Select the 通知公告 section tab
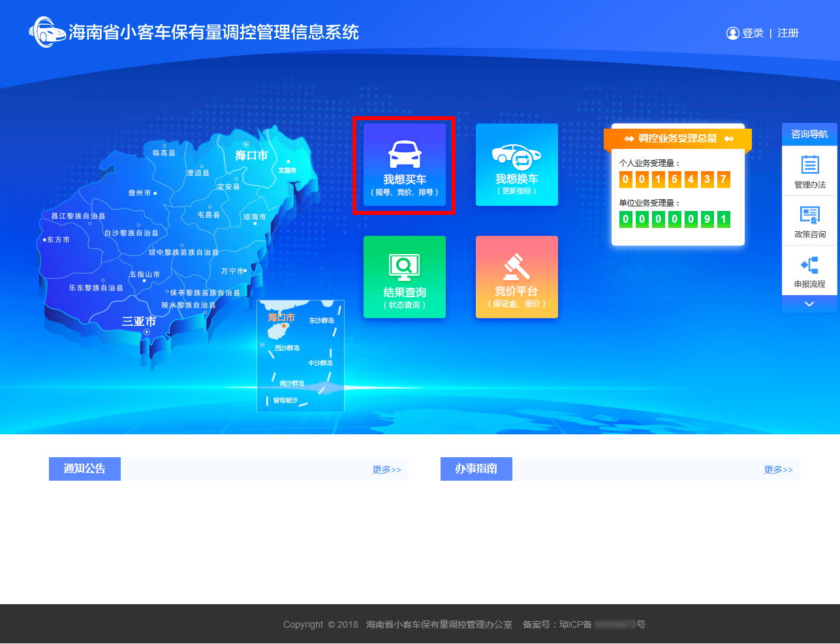The image size is (840, 644). (85, 469)
